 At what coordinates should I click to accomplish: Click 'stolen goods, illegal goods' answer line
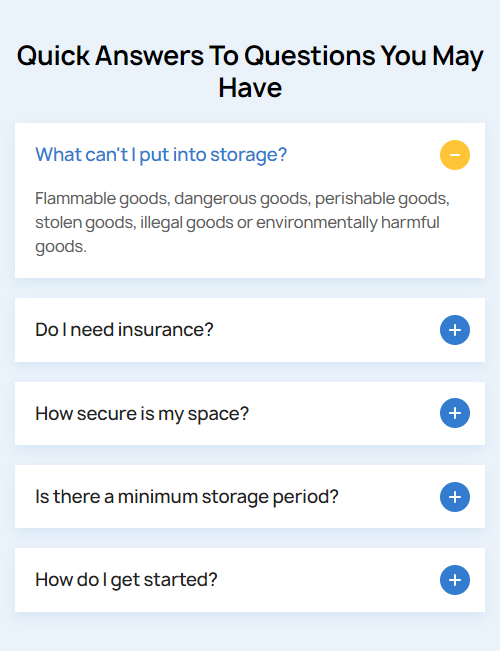pyautogui.click(x=237, y=223)
